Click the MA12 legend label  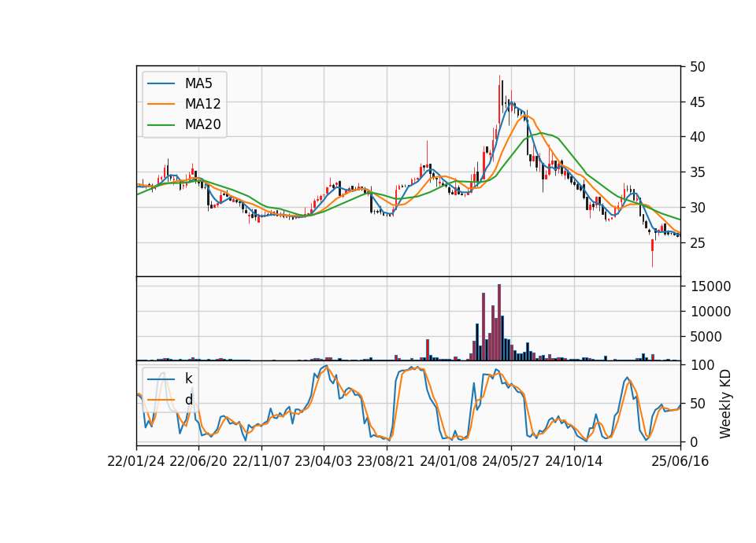pos(202,104)
